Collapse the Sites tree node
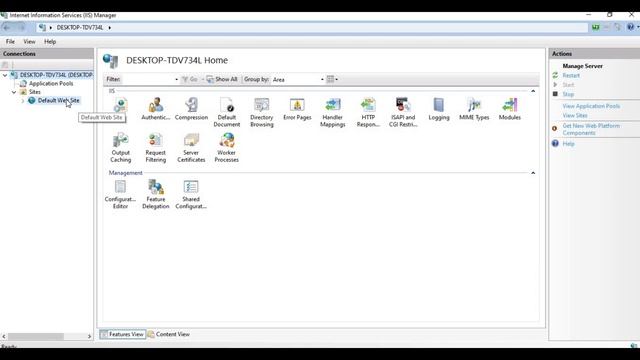This screenshot has height=360, width=640. click(14, 92)
